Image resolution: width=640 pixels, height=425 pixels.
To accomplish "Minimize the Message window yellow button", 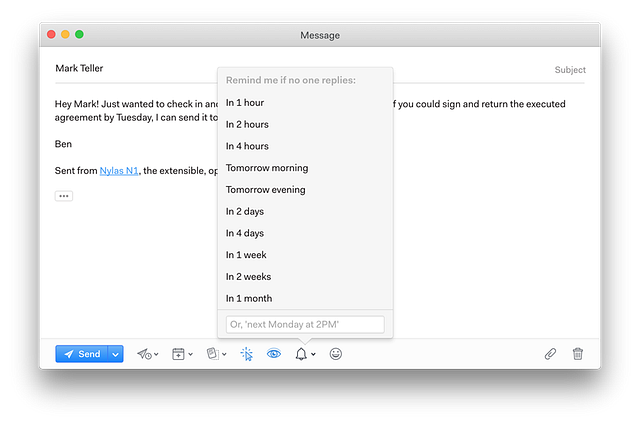I will [65, 34].
